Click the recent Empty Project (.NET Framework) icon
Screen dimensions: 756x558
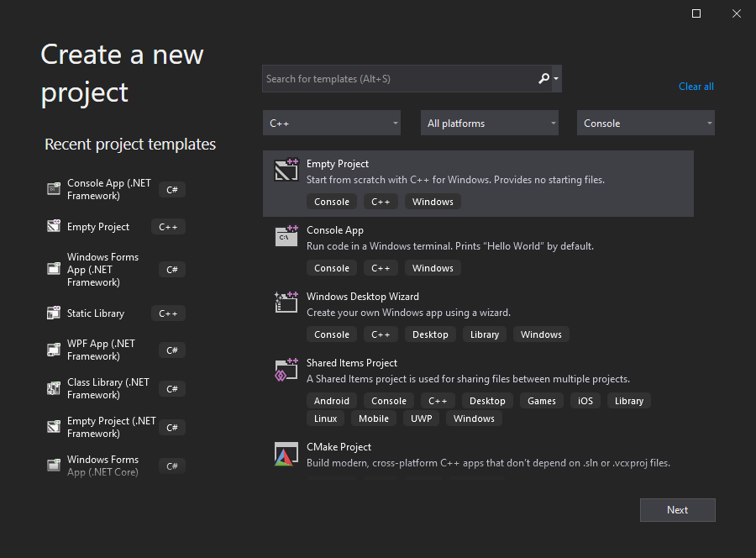[54, 427]
